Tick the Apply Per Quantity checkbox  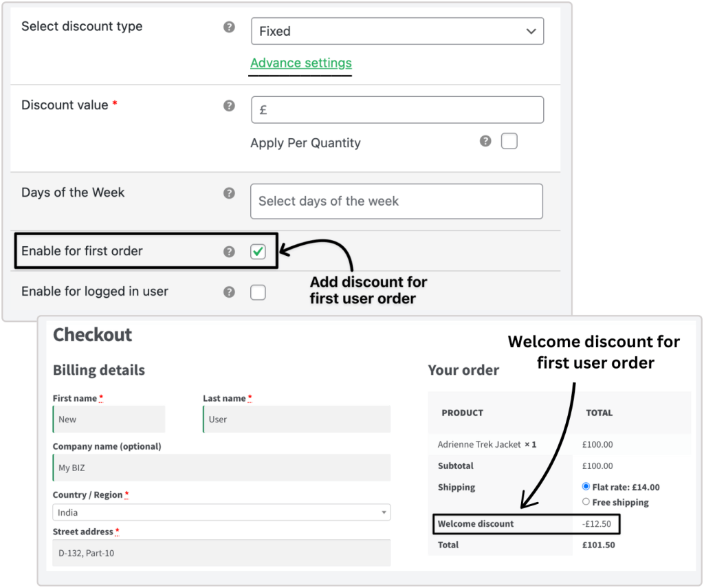click(509, 141)
